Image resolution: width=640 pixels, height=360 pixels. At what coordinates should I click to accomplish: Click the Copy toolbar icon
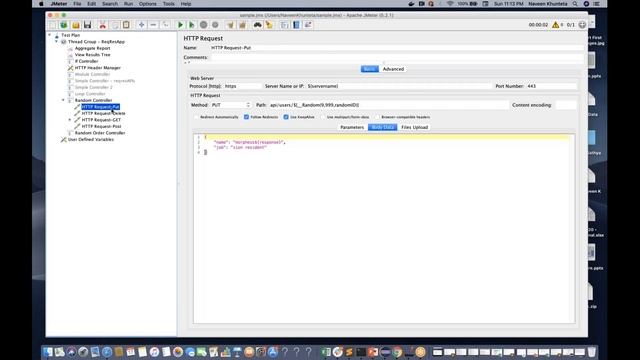pos(115,25)
